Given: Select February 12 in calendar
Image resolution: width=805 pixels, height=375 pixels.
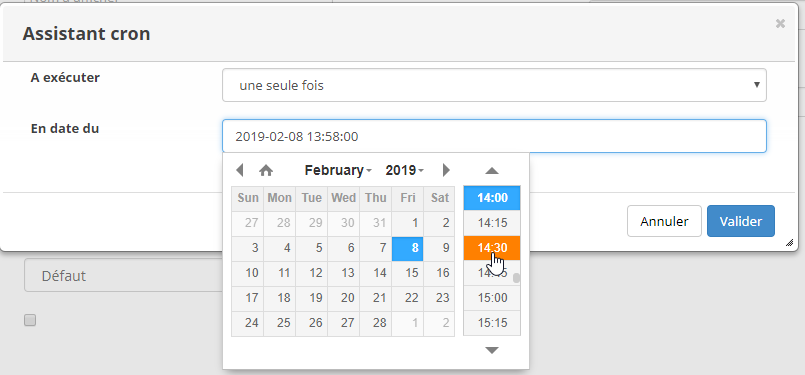Looking at the screenshot, I should point(312,274).
